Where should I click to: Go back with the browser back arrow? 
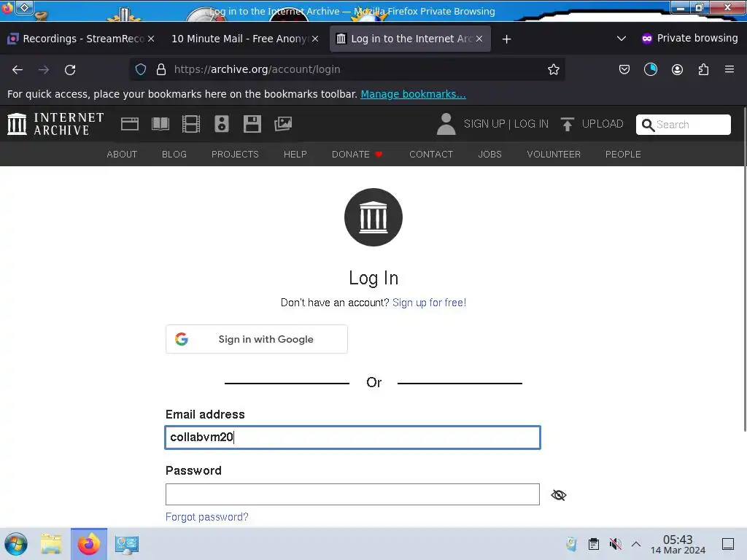(18, 69)
